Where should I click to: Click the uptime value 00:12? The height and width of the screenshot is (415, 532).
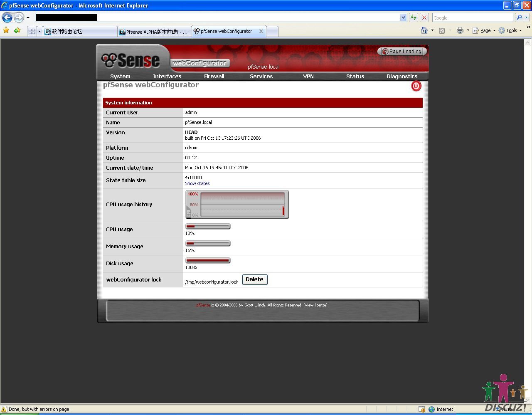(x=191, y=158)
